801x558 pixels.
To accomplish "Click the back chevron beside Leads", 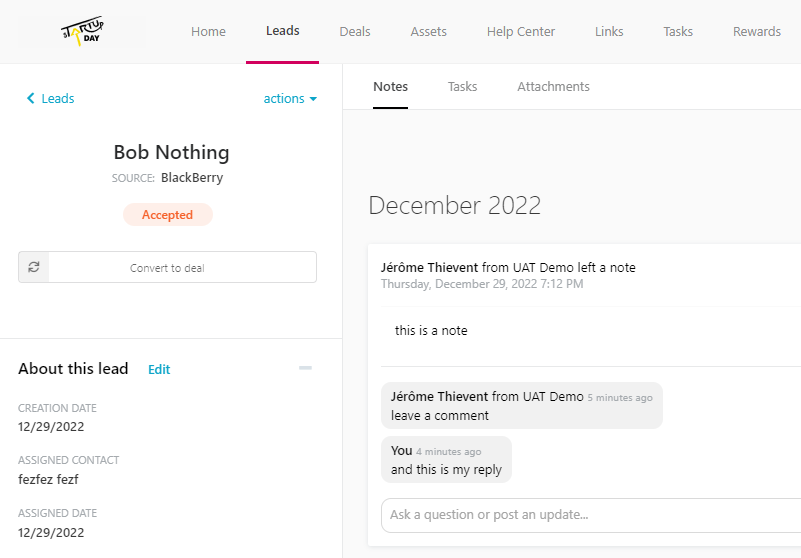I will 31,98.
